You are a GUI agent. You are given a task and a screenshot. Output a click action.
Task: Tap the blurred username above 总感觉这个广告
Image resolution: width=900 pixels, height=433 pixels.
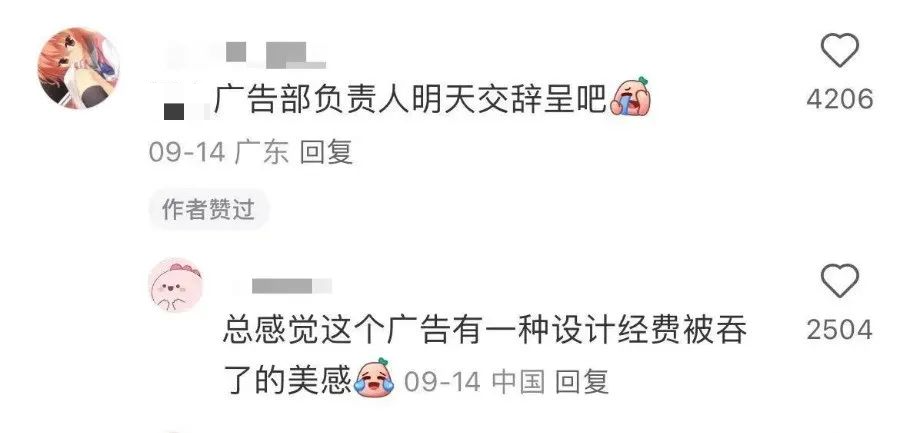(x=291, y=285)
